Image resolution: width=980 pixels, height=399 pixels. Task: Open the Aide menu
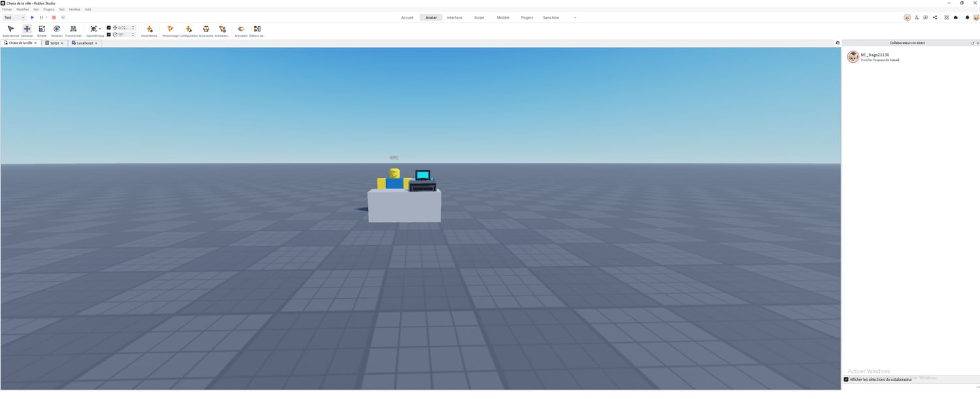pos(88,9)
